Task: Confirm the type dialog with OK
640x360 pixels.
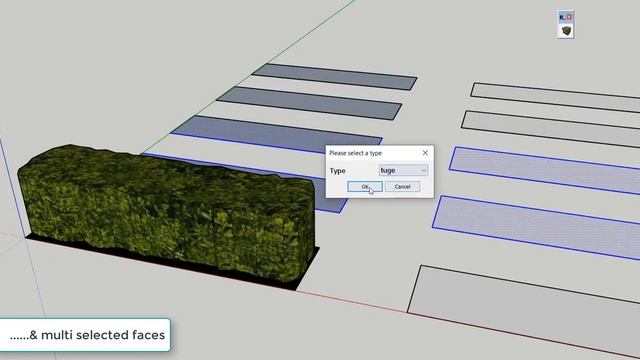Action: [365, 187]
